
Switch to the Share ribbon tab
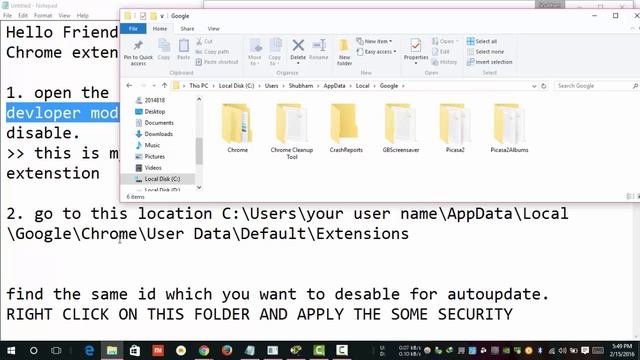pos(187,29)
